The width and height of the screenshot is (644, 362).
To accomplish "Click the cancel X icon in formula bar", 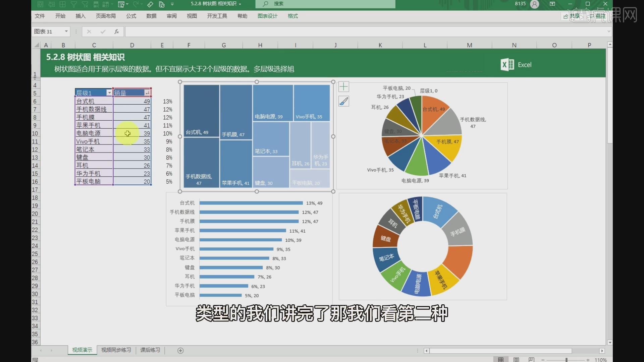I will [x=89, y=32].
